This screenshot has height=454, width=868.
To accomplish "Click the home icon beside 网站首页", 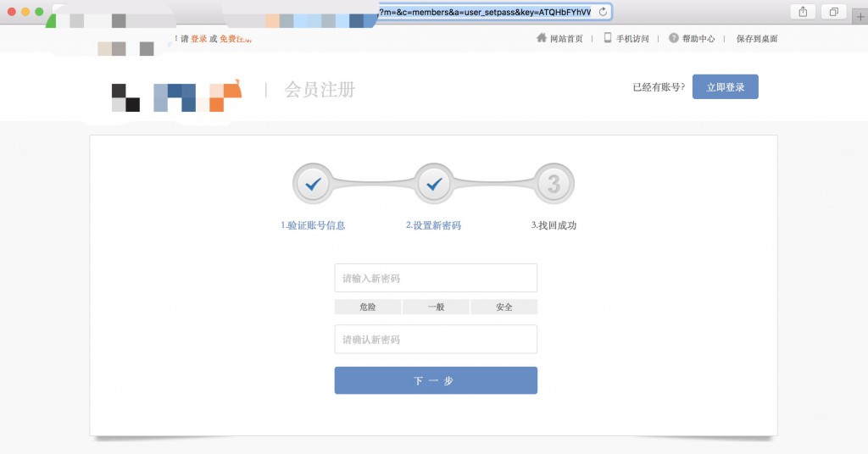I will [x=542, y=38].
